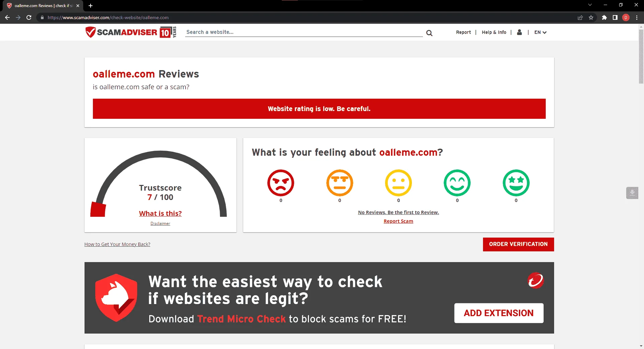The image size is (644, 349).
Task: Open the Chrome profile avatar
Action: 626,17
